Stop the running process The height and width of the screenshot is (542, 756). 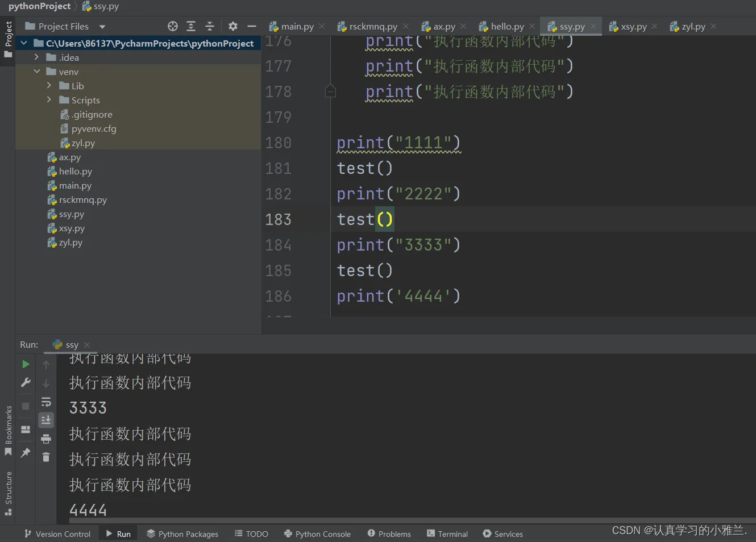coord(26,406)
